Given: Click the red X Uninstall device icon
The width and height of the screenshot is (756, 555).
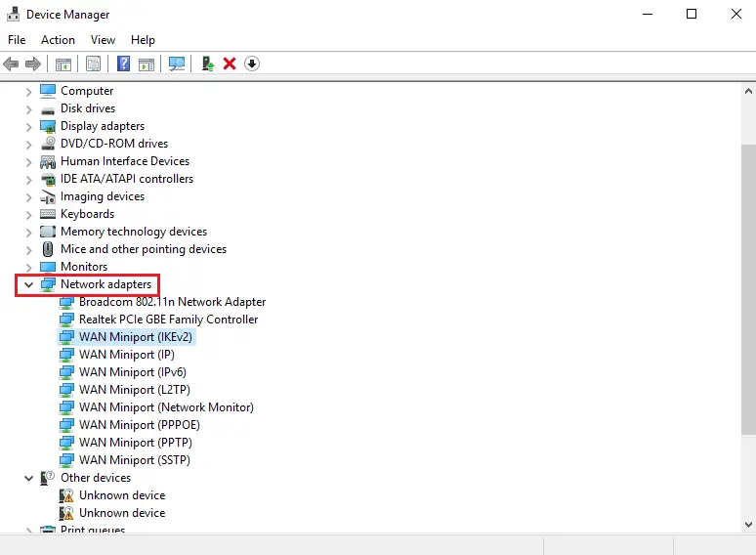Looking at the screenshot, I should pyautogui.click(x=230, y=64).
